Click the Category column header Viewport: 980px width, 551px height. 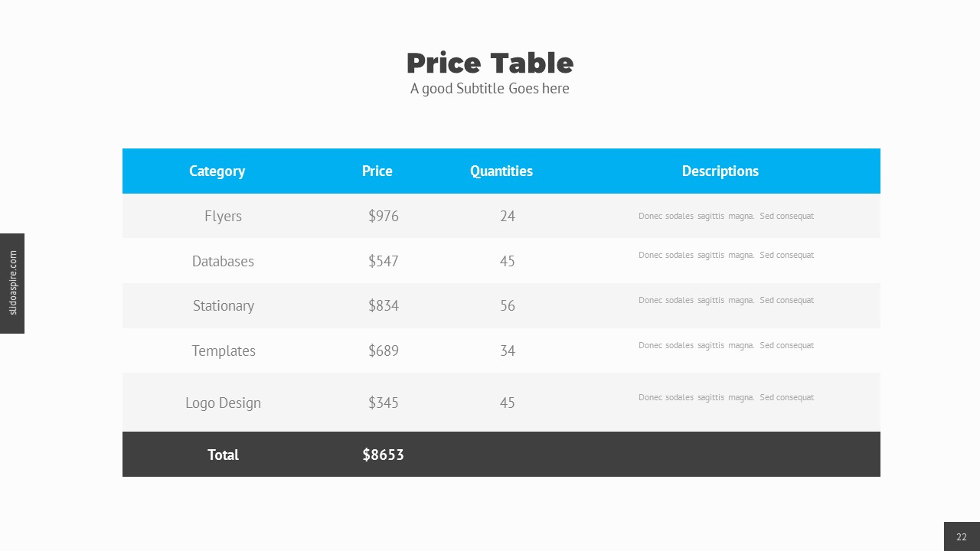217,171
